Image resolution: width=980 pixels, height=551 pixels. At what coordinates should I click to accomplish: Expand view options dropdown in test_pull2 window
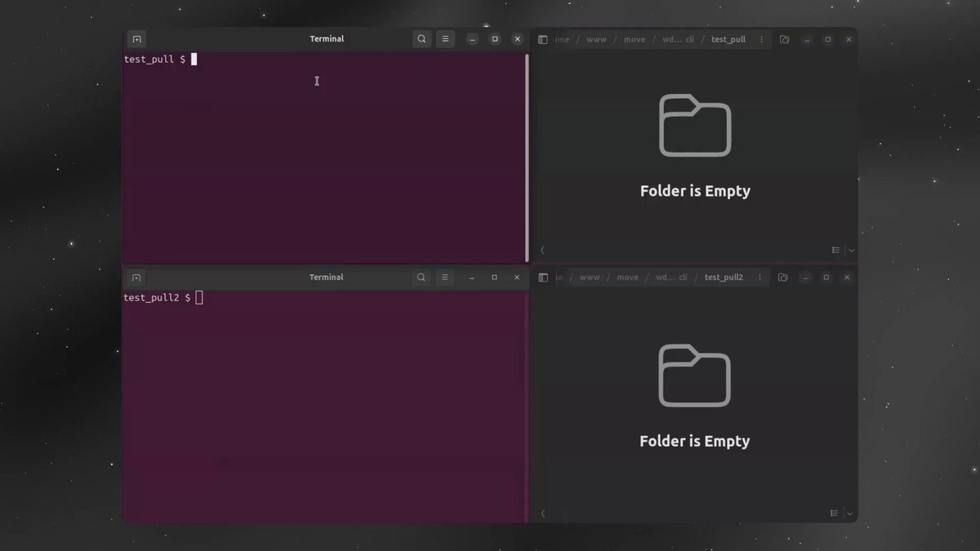851,513
